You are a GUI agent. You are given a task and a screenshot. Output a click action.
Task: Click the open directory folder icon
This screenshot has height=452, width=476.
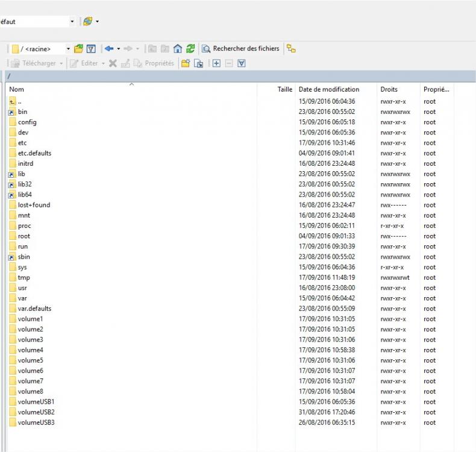pos(78,49)
